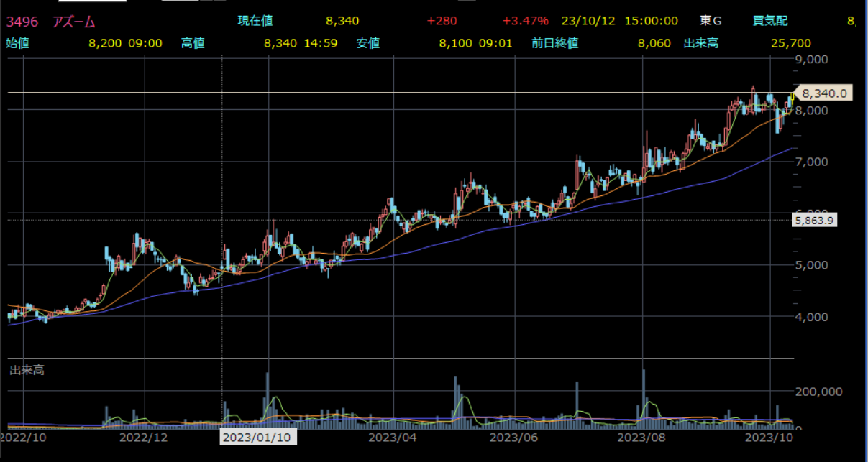The width and height of the screenshot is (868, 462).
Task: Click the opening time 09:00
Action: click(145, 43)
